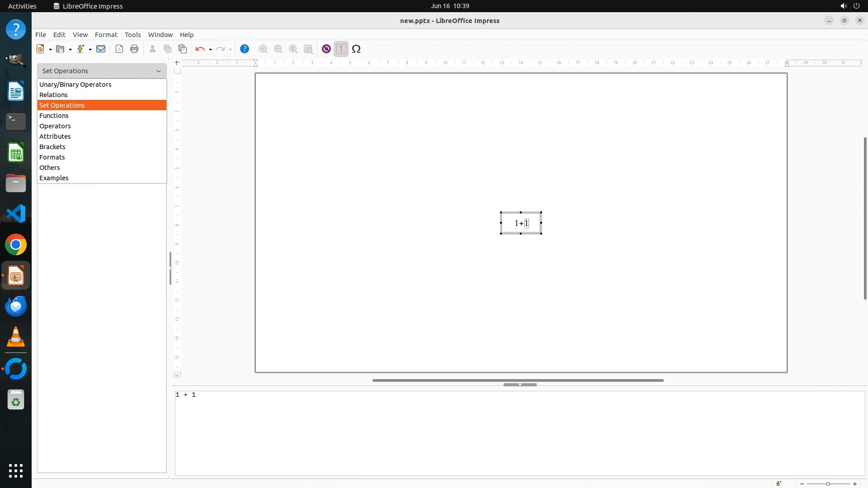868x488 pixels.
Task: Click the Paste icon in toolbar
Action: tap(183, 49)
